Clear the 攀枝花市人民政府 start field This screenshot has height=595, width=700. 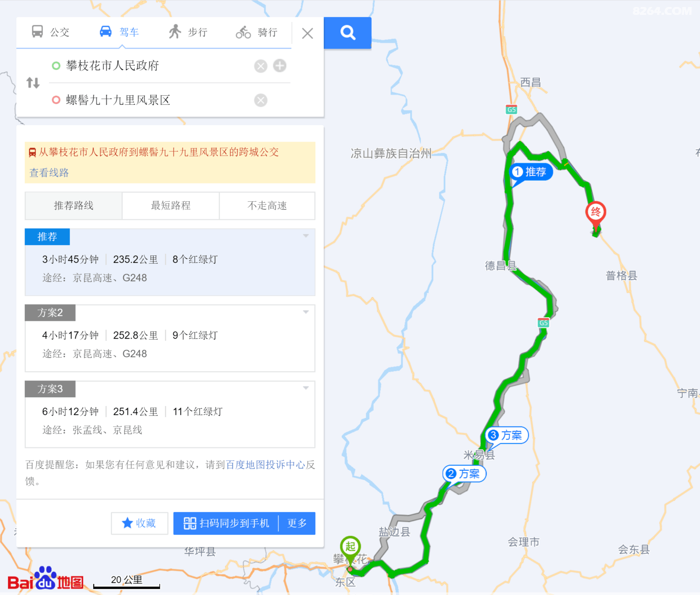(261, 66)
